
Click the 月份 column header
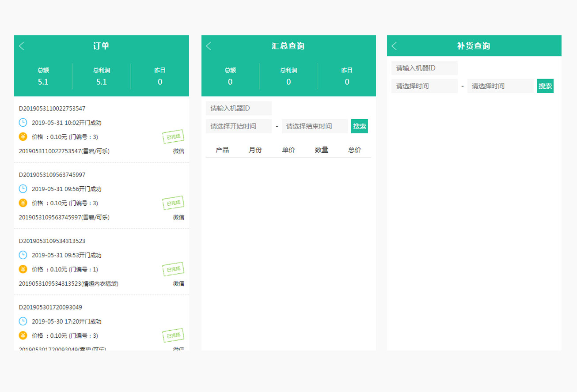(255, 150)
